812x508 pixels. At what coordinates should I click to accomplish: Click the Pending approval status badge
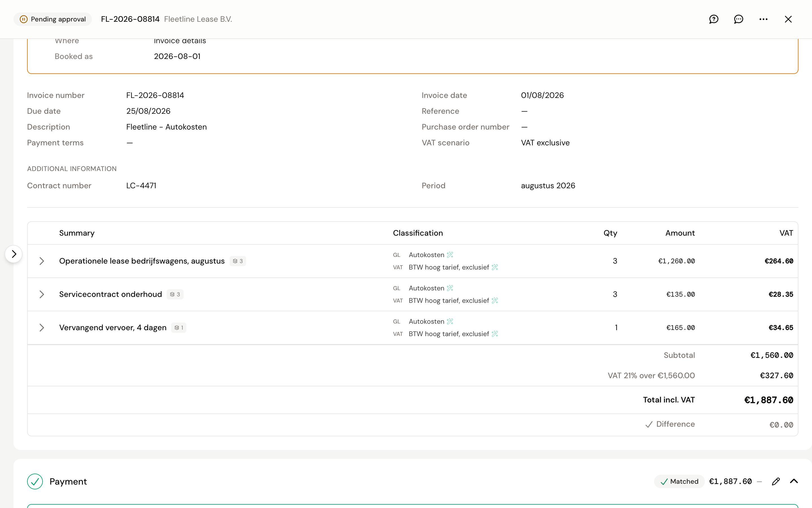point(53,19)
